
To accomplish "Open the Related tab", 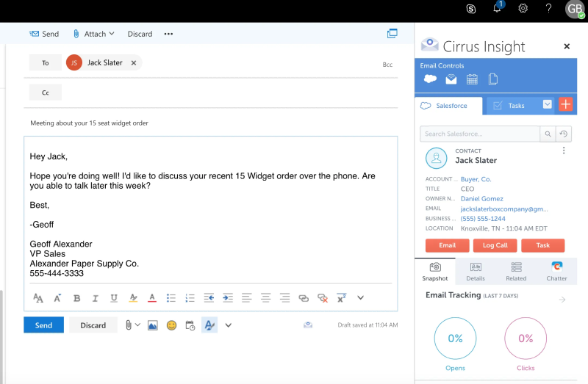I will (x=516, y=272).
